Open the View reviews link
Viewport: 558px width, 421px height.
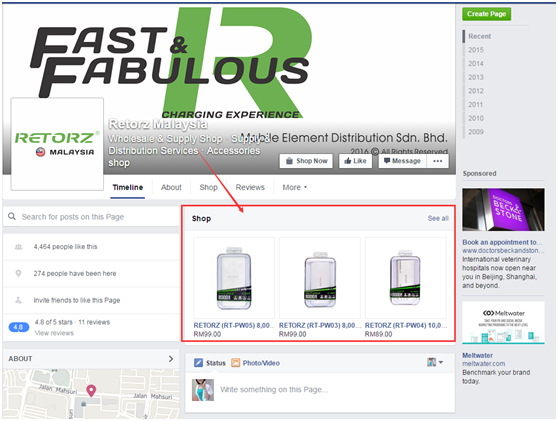tap(54, 333)
